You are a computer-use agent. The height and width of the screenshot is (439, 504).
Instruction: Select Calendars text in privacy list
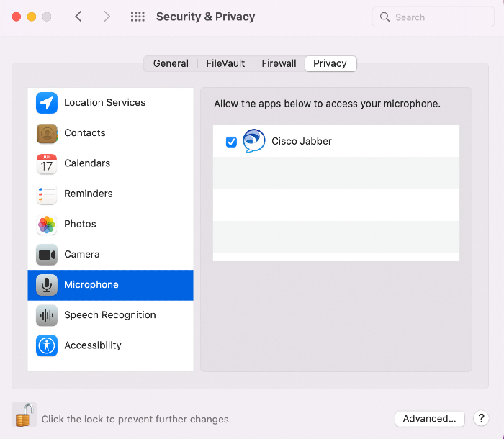click(87, 163)
